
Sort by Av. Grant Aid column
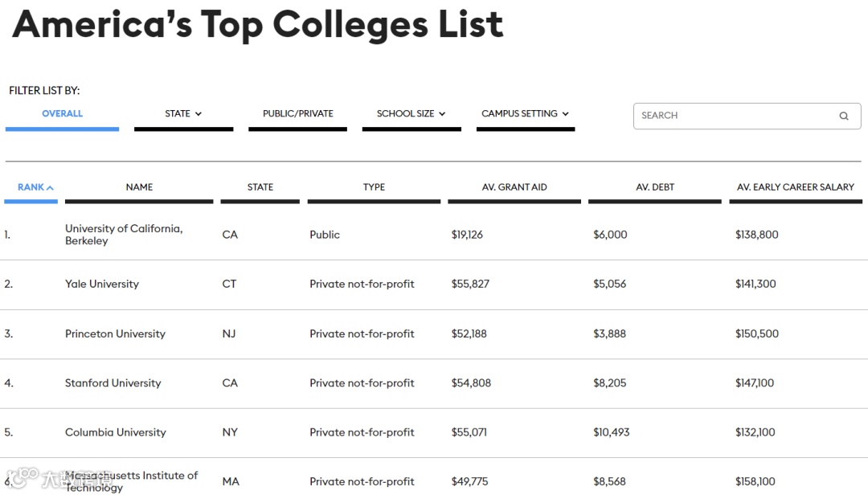pos(514,187)
